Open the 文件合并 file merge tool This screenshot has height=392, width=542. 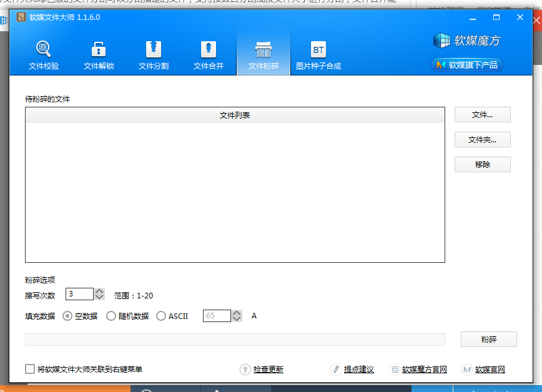coord(209,55)
